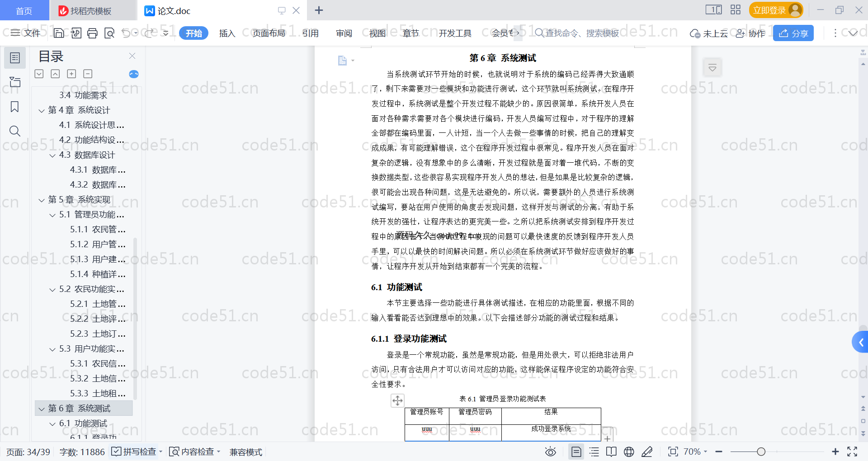Open the 引用 ribbon tab
The height and width of the screenshot is (461, 868).
310,33
